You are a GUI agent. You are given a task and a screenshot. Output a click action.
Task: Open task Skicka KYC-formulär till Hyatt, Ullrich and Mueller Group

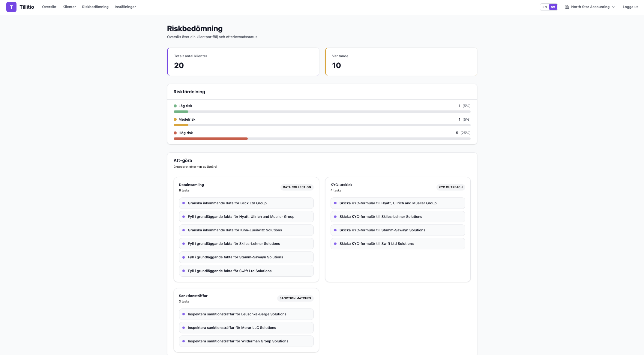[x=397, y=203]
